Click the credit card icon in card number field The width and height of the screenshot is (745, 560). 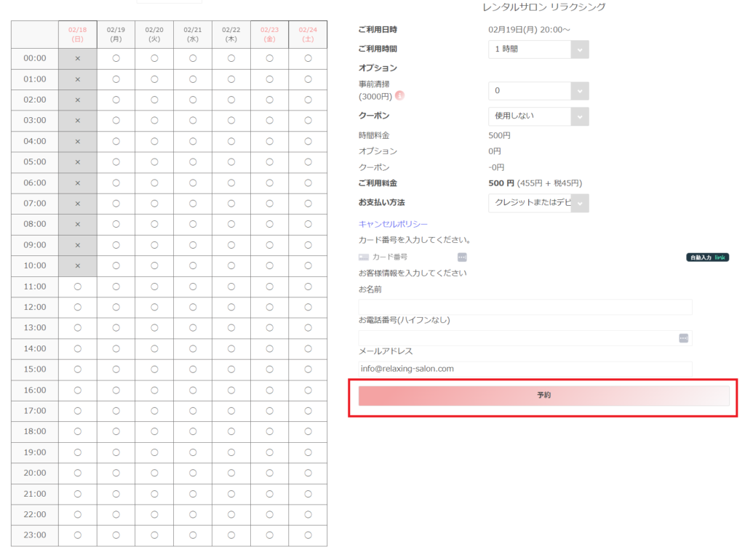364,257
